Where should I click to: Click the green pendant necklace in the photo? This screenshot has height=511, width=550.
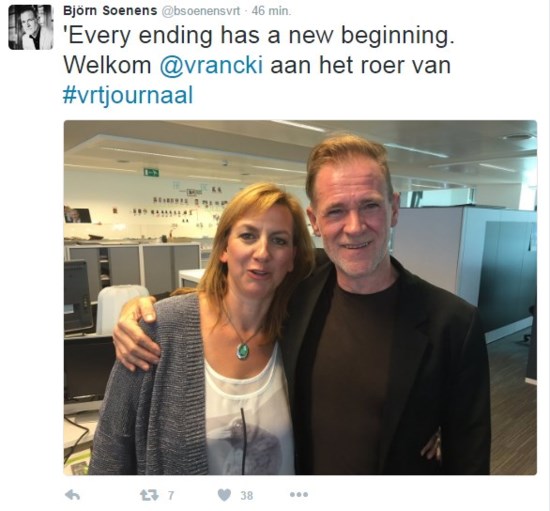[x=243, y=350]
